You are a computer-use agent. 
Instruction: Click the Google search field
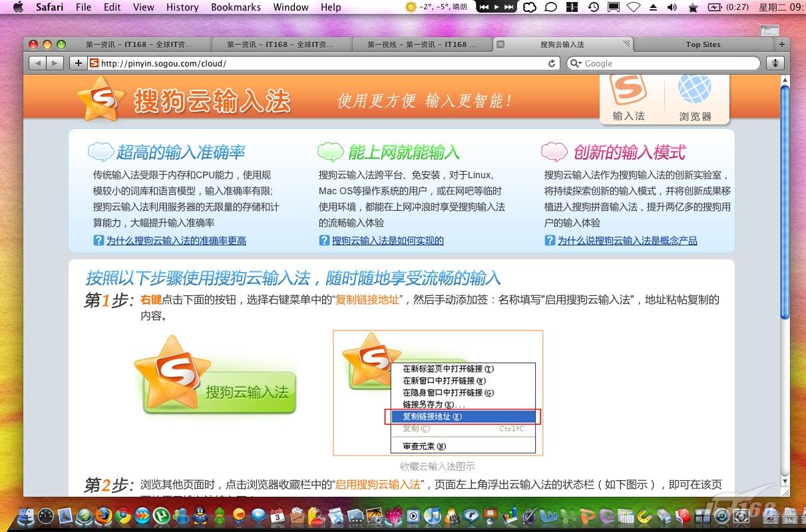pyautogui.click(x=663, y=63)
